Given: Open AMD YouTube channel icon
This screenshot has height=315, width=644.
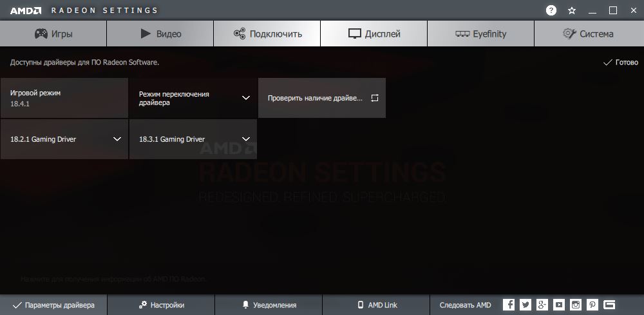Looking at the screenshot, I should click(559, 305).
